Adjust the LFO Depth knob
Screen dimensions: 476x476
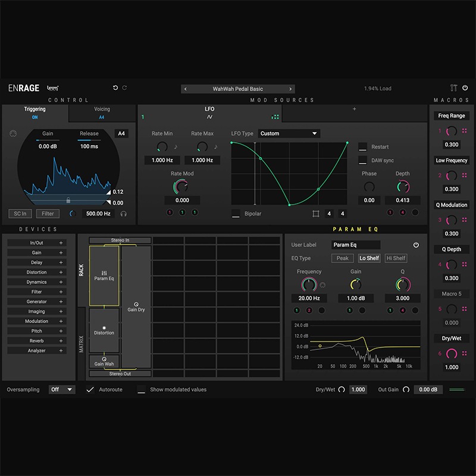coord(403,187)
